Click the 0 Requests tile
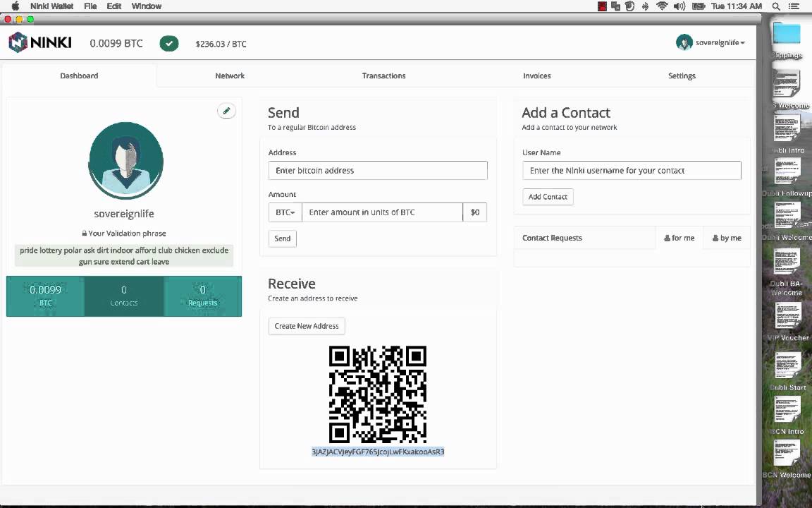812x508 pixels. click(x=202, y=296)
